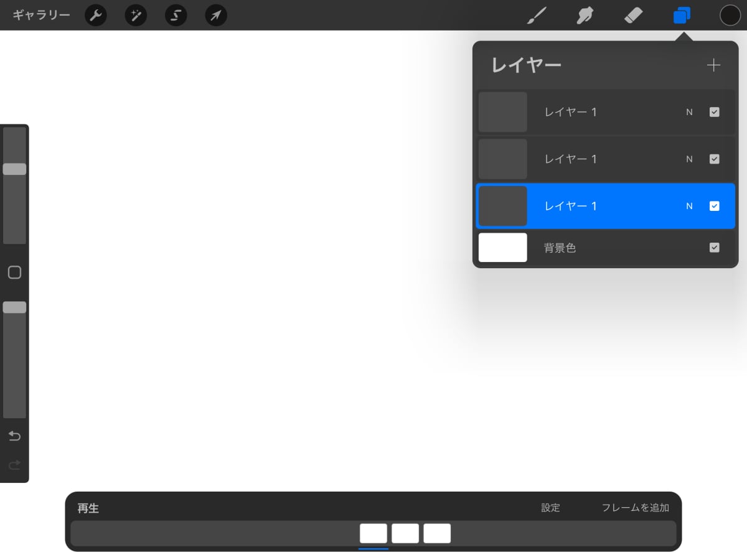Start animation with 再生
The height and width of the screenshot is (560, 747).
pyautogui.click(x=88, y=508)
